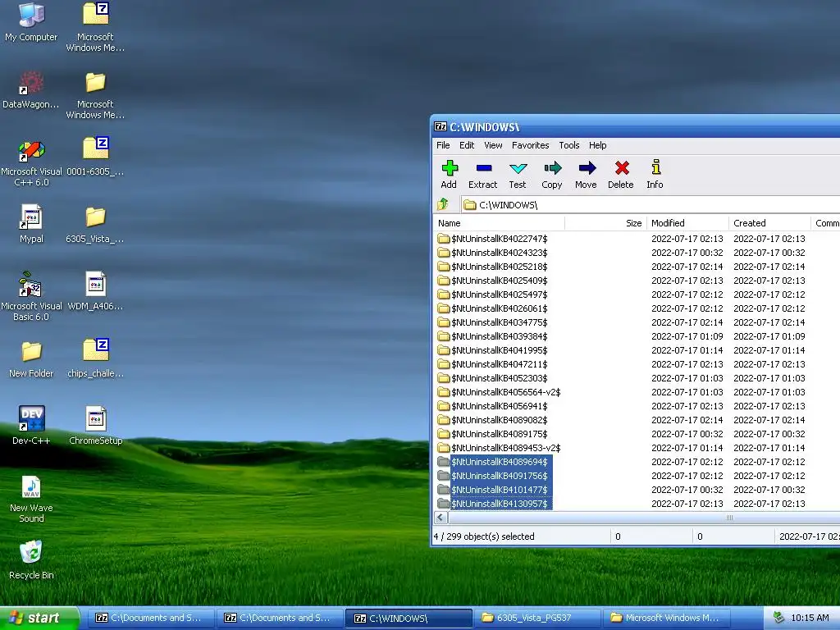Click highlighted folder $NtUninstallKB4130957$
This screenshot has width=840, height=630.
point(494,504)
